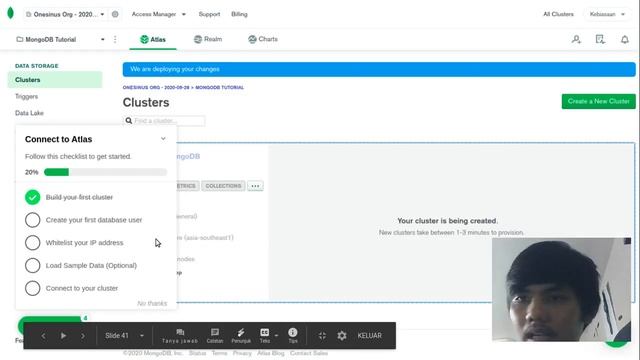Collapse the Connect to Atlas checklist
This screenshot has width=640, height=360.
(x=163, y=139)
